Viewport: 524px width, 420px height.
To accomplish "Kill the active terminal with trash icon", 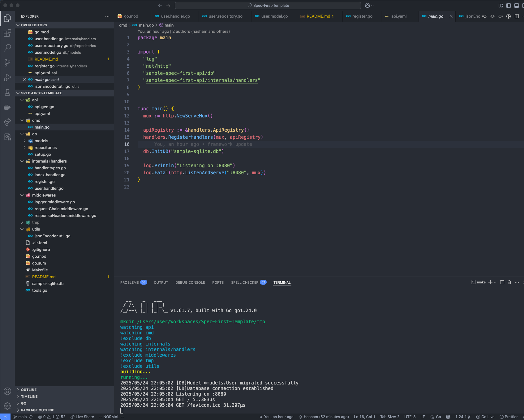I will pos(509,282).
